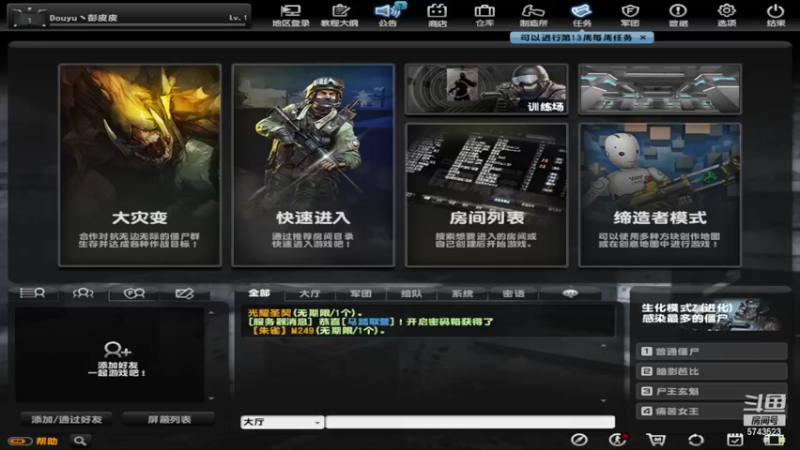
Task: Click the friend list scroll-down arrow
Action: (211, 398)
